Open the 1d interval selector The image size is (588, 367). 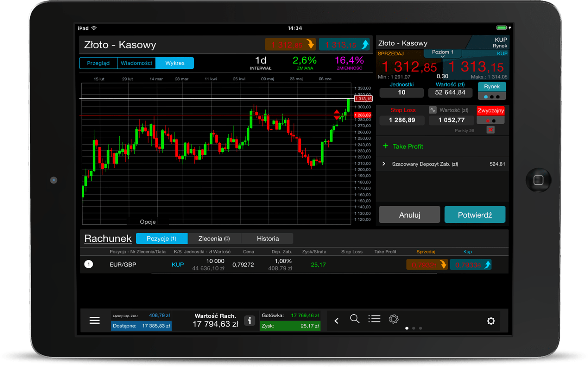[x=261, y=63]
